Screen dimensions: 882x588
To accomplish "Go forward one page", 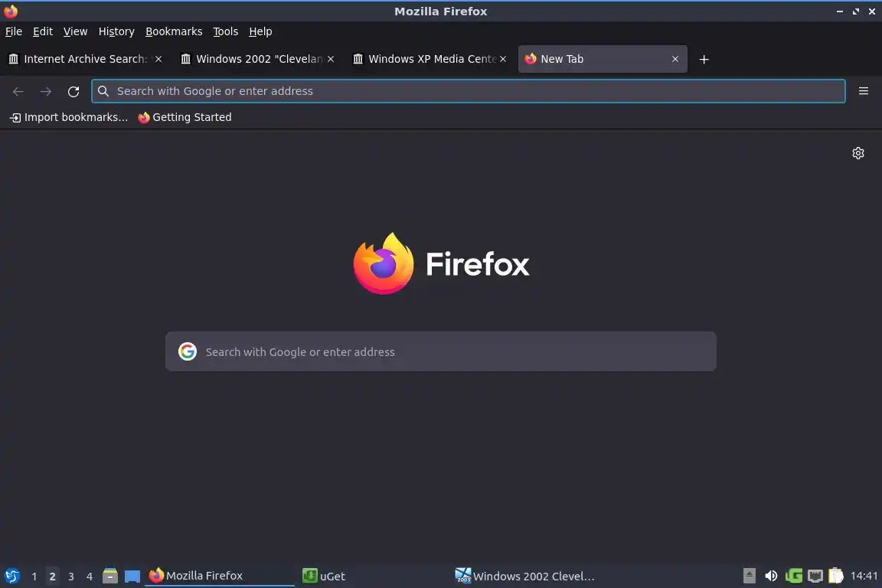I will tap(46, 91).
